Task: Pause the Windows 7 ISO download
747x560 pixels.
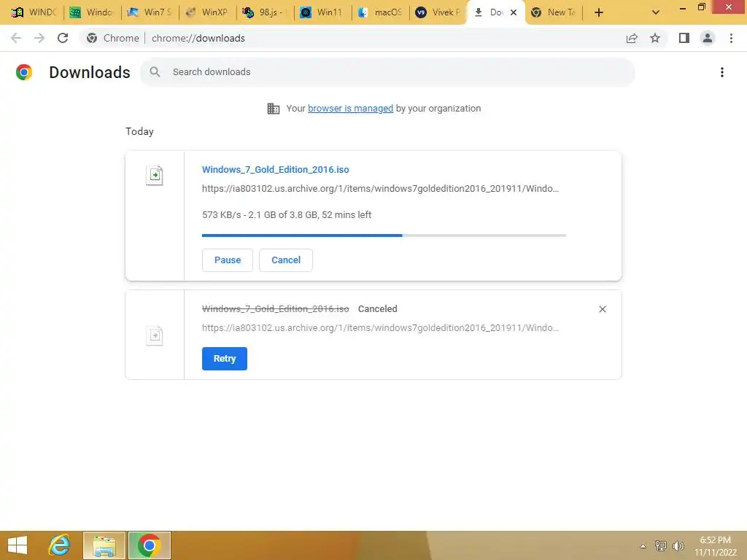Action: [228, 260]
